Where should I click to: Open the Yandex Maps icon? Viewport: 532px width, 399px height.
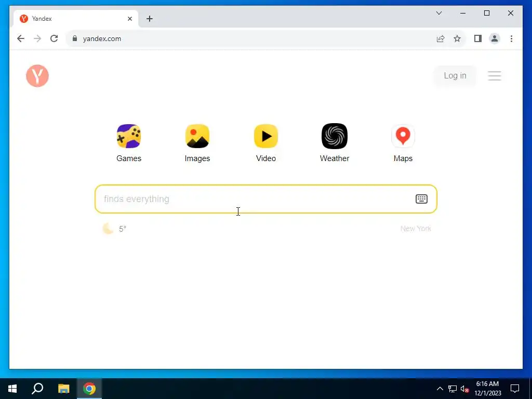(x=403, y=136)
